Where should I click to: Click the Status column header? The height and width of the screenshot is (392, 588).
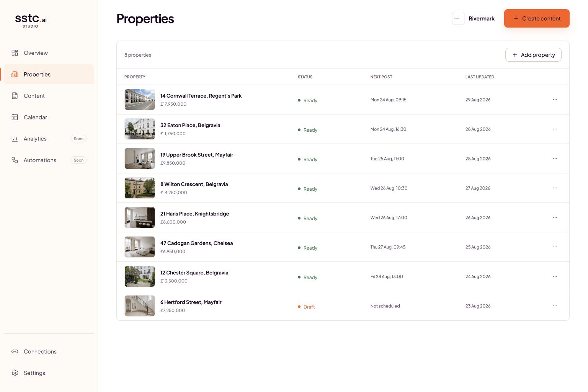[305, 77]
